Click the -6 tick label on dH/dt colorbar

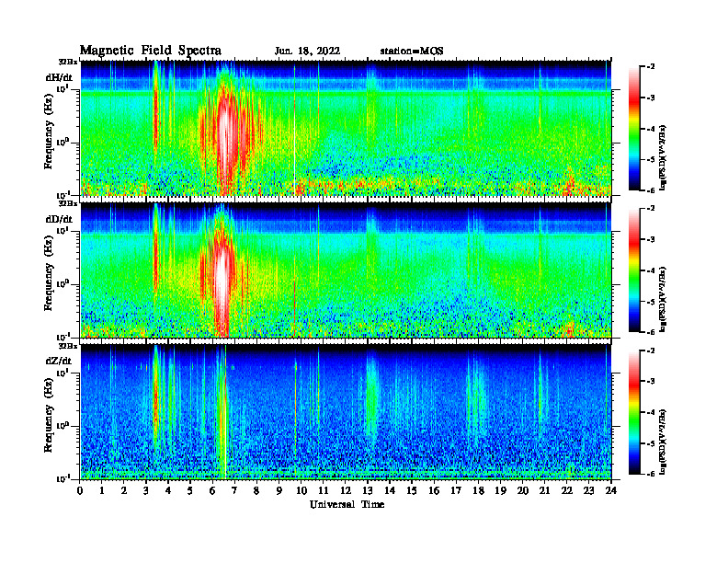click(651, 190)
